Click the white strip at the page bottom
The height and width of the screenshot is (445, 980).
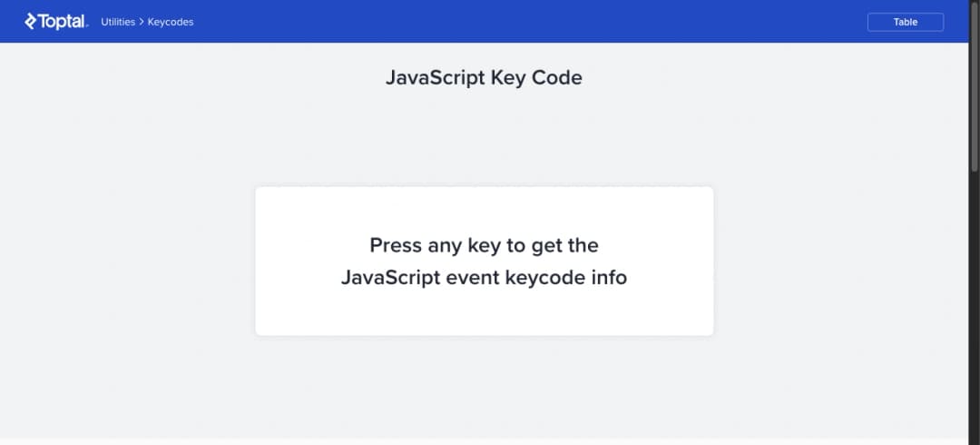[x=485, y=442]
